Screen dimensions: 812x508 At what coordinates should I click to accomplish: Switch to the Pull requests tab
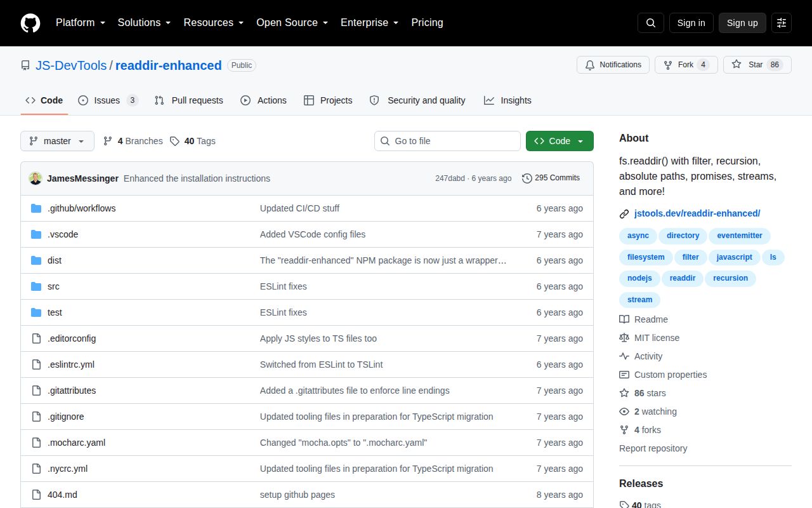point(189,100)
